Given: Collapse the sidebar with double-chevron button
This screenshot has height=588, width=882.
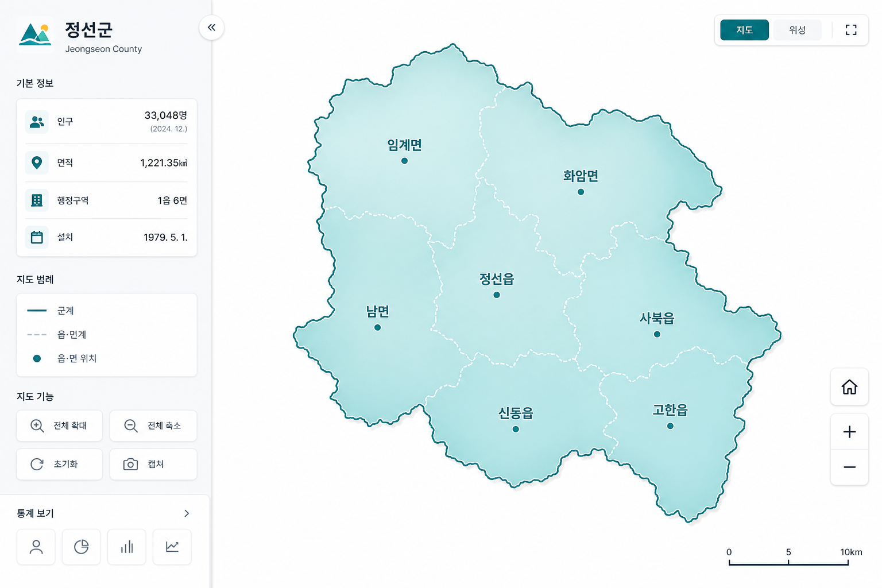Looking at the screenshot, I should click(211, 28).
